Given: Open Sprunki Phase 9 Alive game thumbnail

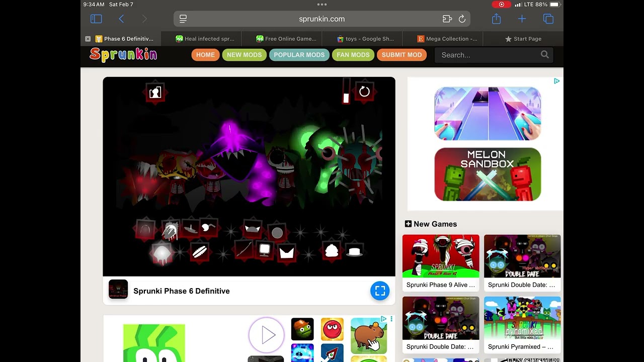Looking at the screenshot, I should coord(441,256).
